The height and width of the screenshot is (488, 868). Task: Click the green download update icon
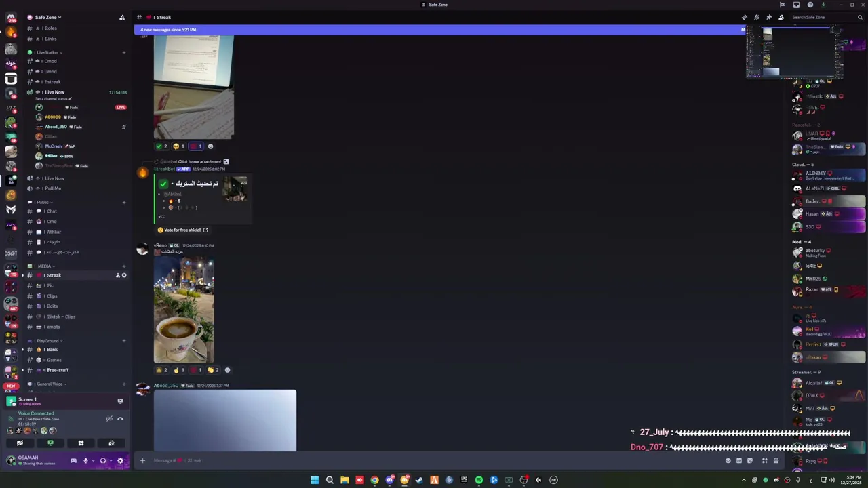[823, 5]
